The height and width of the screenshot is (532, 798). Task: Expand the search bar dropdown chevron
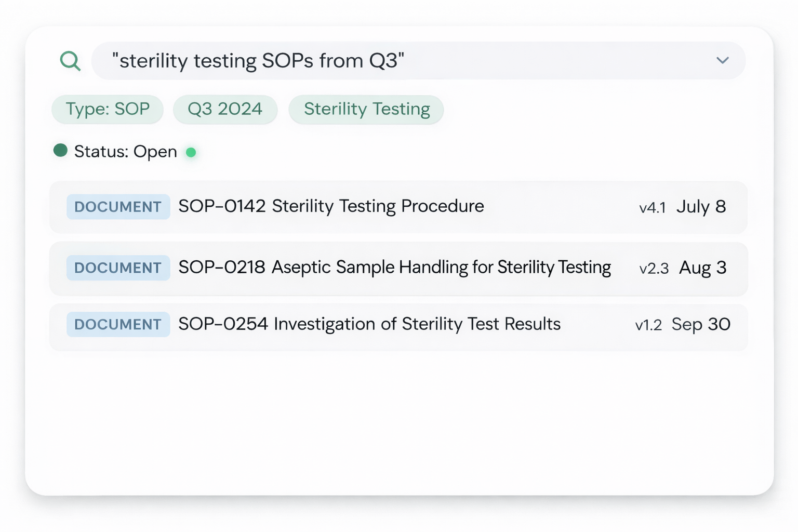(722, 60)
